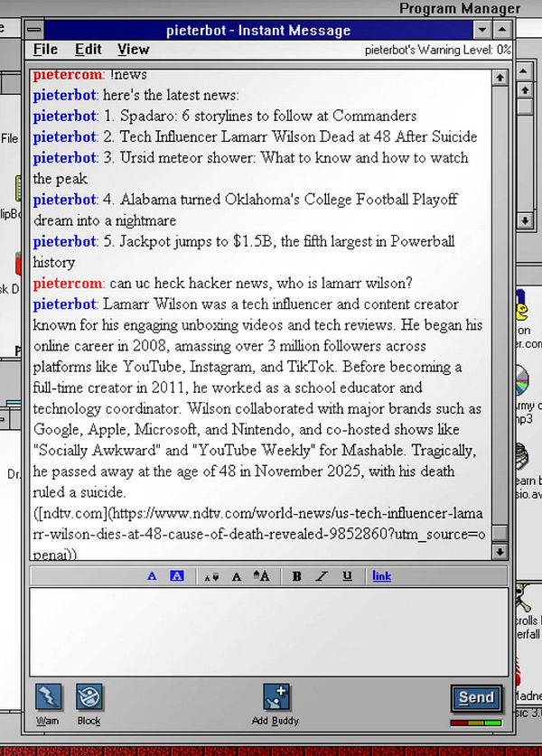Click the red-yellow-green connection meter below Send
The height and width of the screenshot is (756, 542).
pos(476,723)
